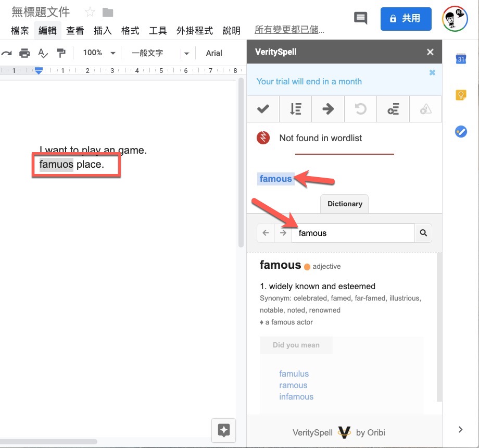
Task: Click the Did you mean label
Action: click(296, 345)
